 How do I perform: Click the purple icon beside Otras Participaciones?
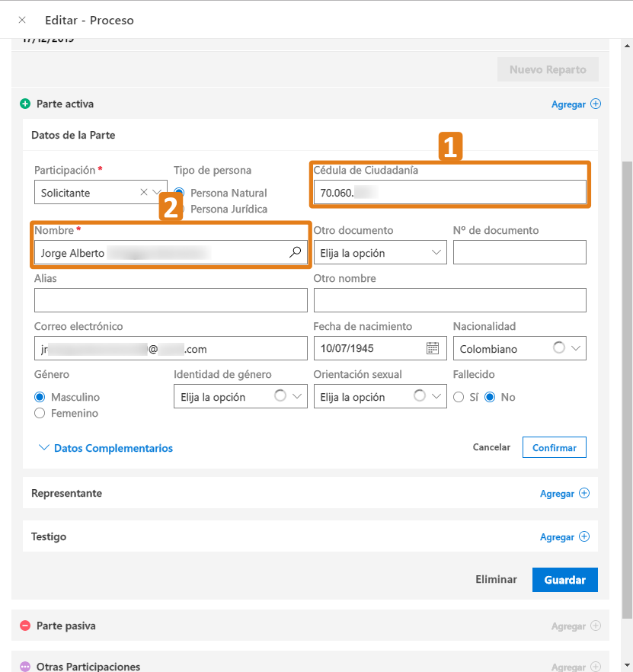25,667
